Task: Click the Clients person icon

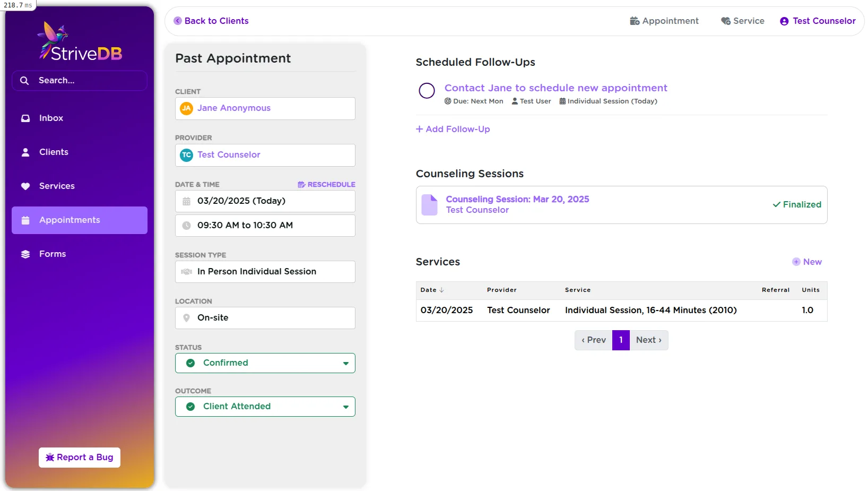Action: (x=25, y=152)
